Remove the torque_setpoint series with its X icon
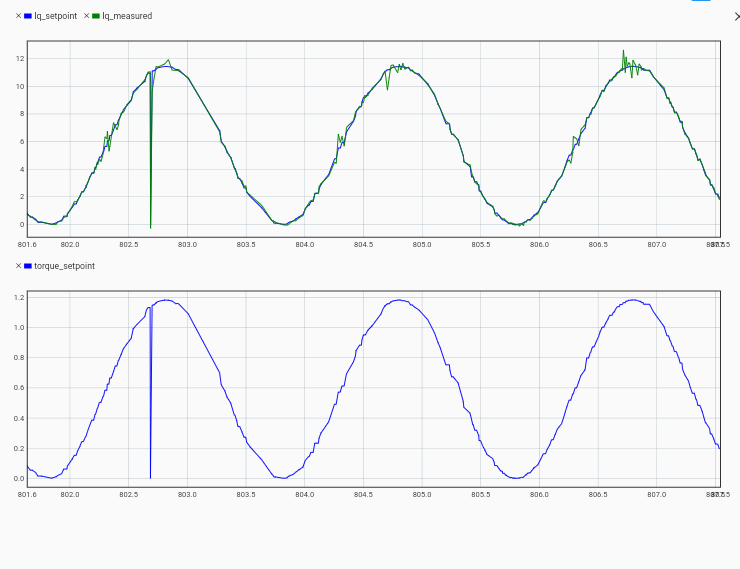740x569 pixels. click(x=18, y=266)
